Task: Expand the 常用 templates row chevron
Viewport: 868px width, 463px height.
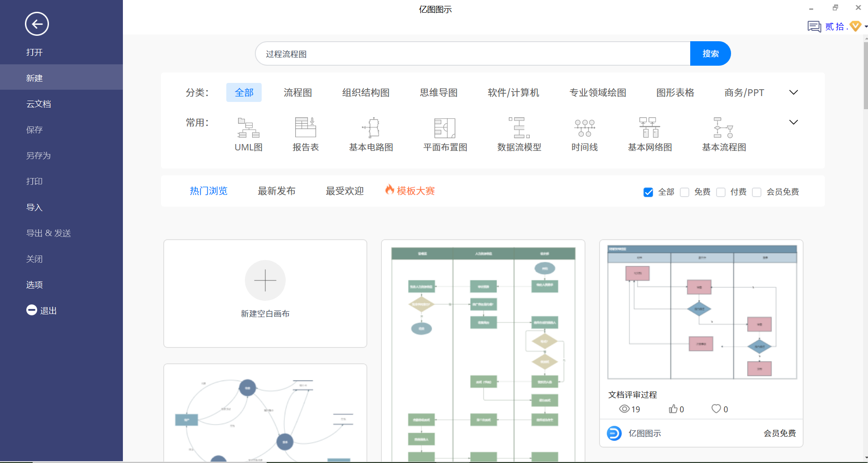Action: coord(794,122)
